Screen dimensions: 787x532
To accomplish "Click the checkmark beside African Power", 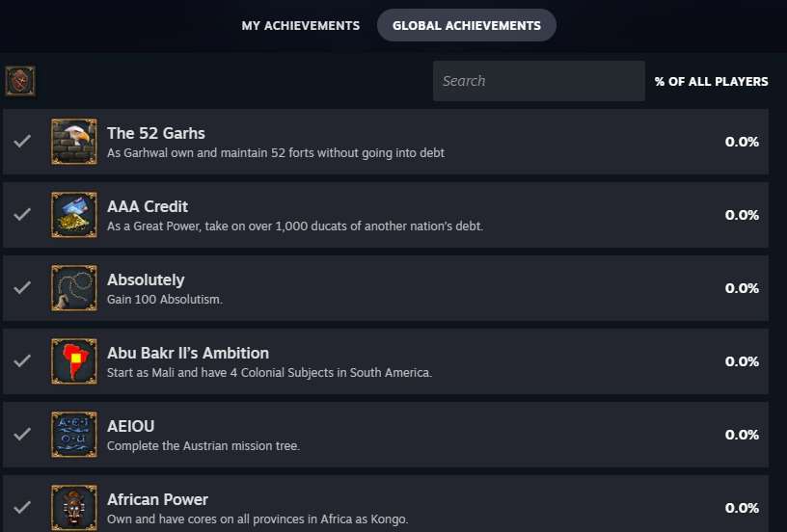I will coord(22,507).
